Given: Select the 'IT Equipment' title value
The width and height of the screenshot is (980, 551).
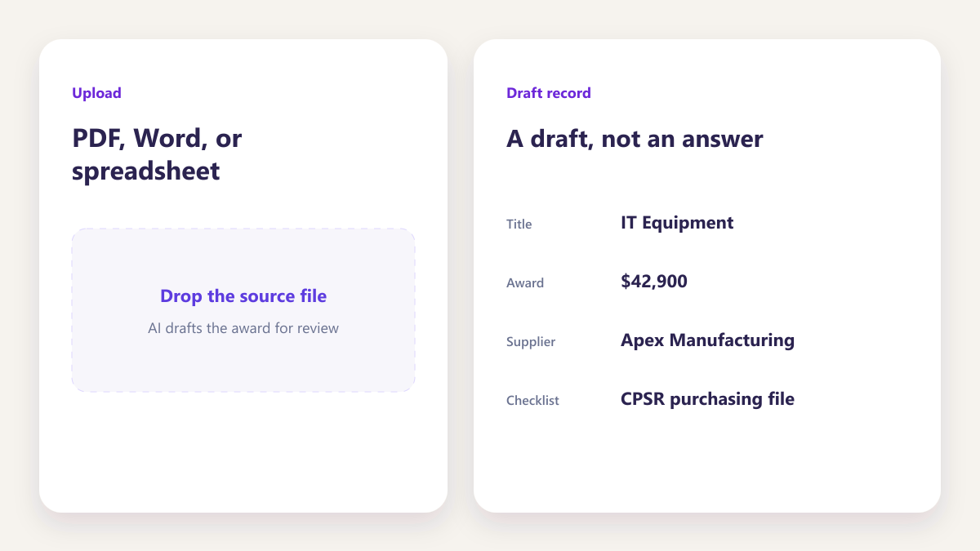Looking at the screenshot, I should tap(677, 222).
